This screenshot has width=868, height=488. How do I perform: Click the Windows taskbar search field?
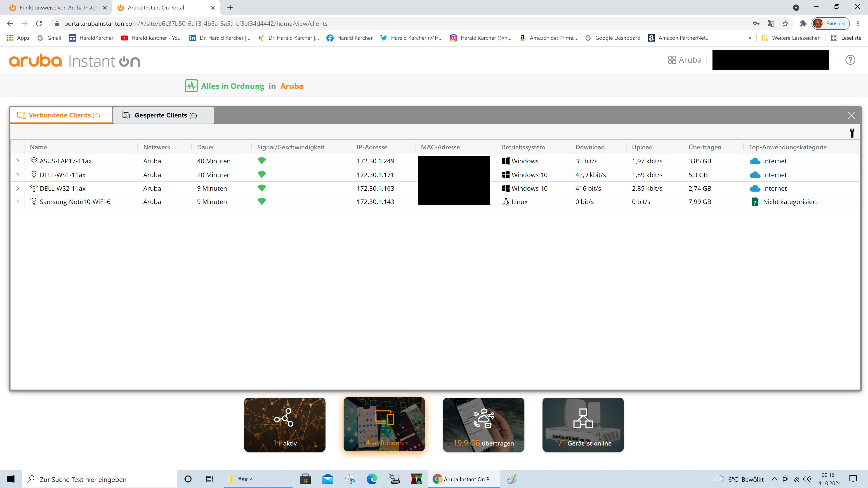click(x=100, y=479)
